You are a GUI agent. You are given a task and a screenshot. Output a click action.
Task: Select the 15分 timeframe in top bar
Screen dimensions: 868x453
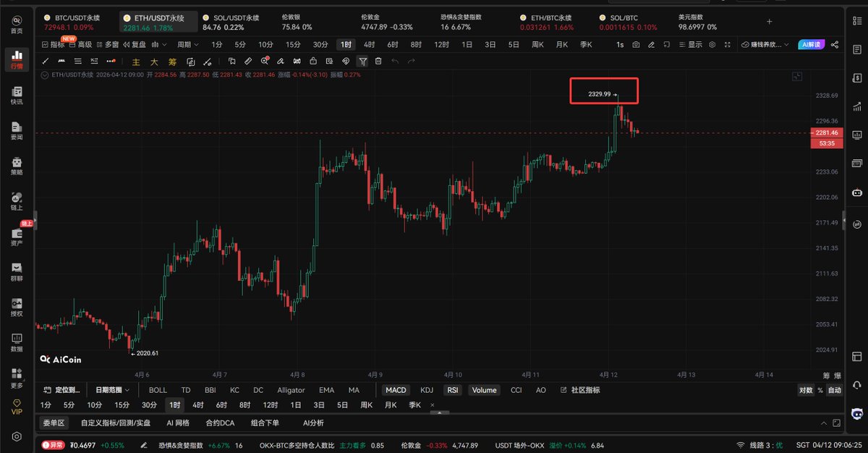(292, 44)
